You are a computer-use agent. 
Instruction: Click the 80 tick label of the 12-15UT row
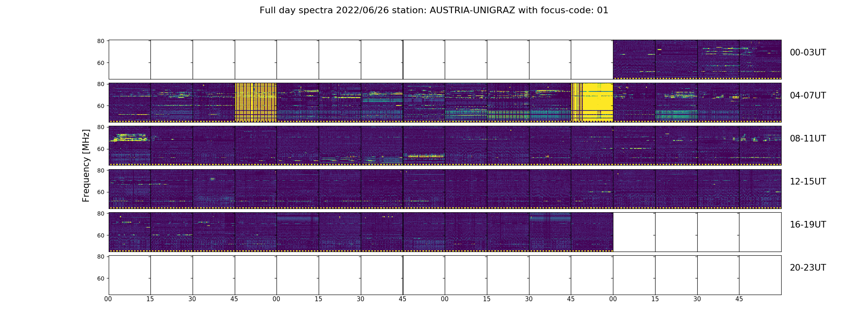pos(100,170)
